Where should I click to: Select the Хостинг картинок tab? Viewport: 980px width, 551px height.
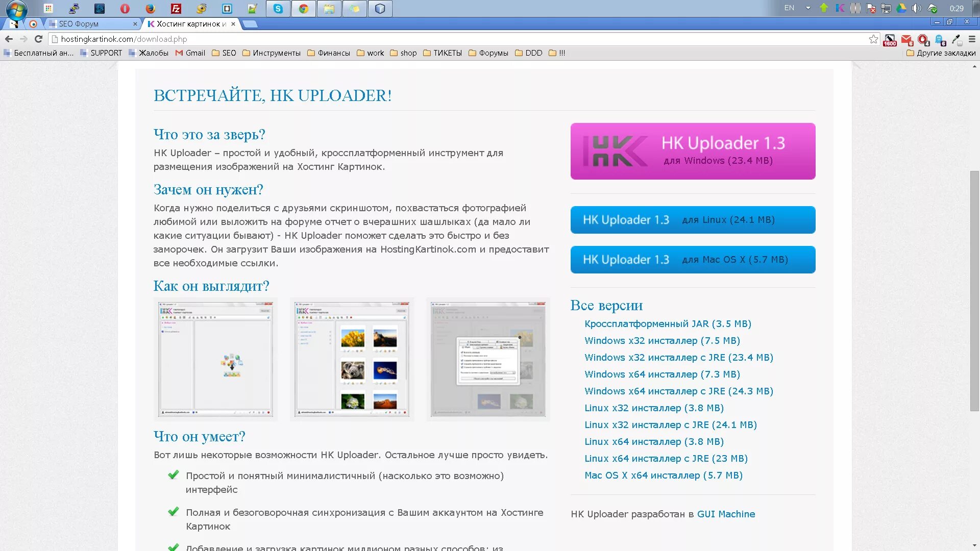click(191, 24)
